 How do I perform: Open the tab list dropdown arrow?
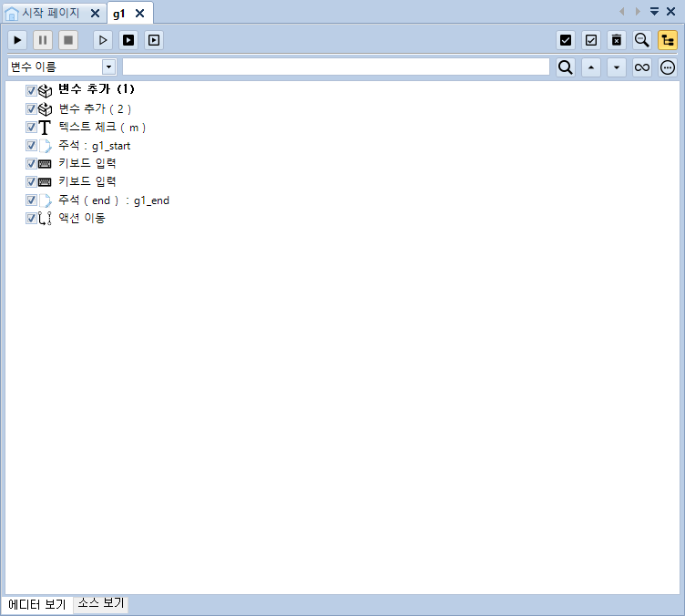point(654,11)
